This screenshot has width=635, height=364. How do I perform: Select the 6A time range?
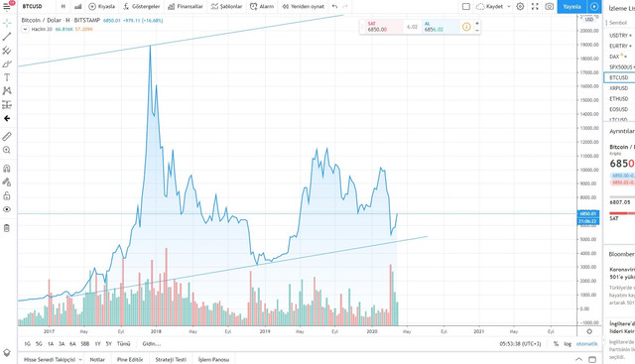coord(72,344)
